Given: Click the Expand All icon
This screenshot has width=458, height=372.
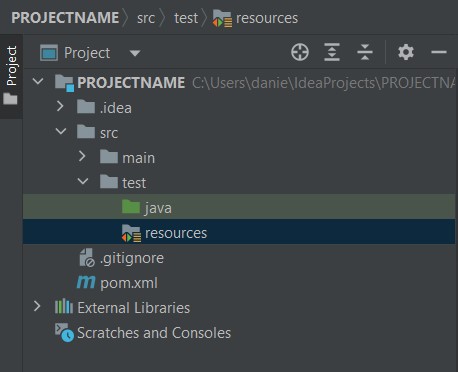Looking at the screenshot, I should [x=332, y=52].
